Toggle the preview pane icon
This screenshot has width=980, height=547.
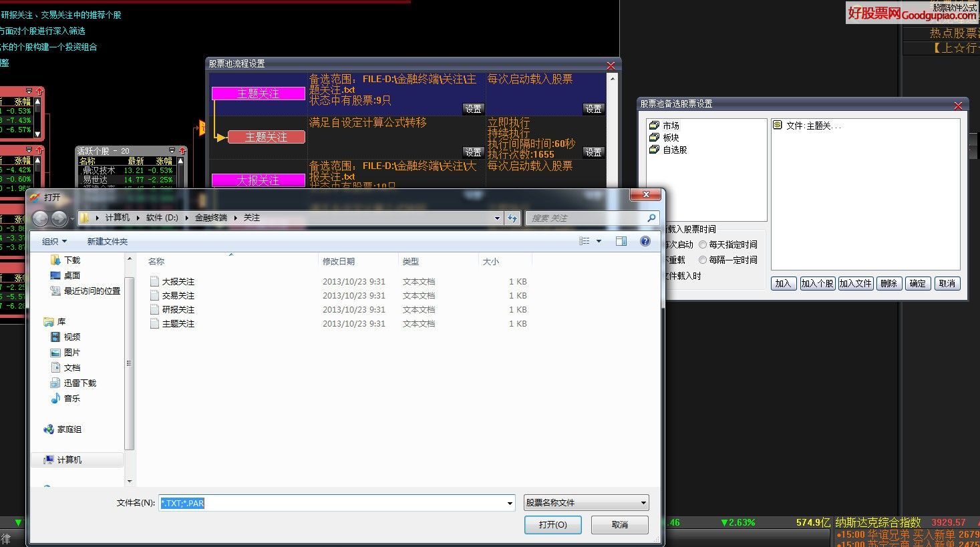click(x=621, y=241)
